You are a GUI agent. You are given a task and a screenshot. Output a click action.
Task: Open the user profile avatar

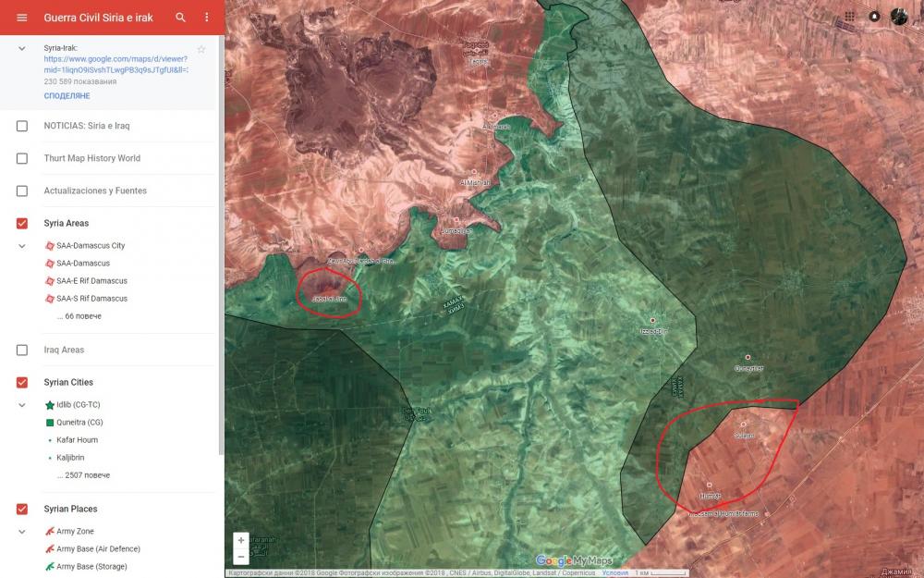click(899, 17)
